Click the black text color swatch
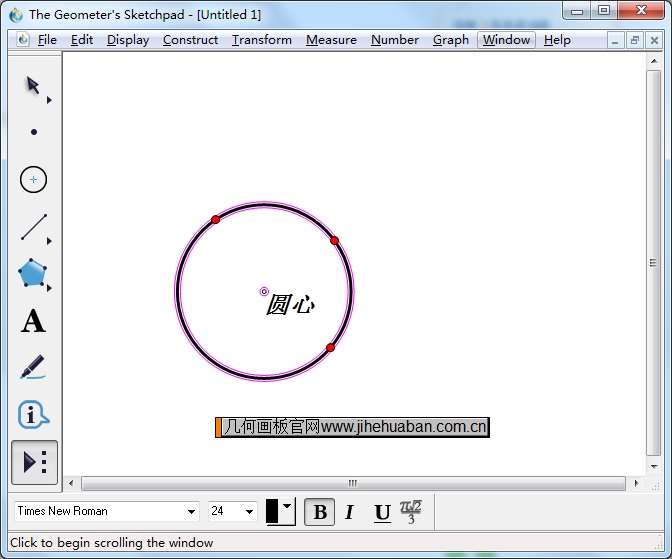The width and height of the screenshot is (672, 559). pos(272,511)
